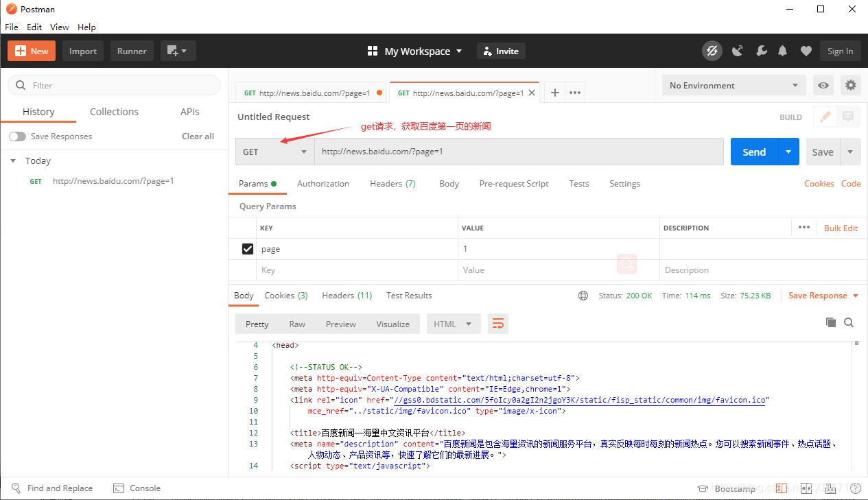Open the params column options ellipsis
Image resolution: width=868 pixels, height=500 pixels.
coord(804,228)
